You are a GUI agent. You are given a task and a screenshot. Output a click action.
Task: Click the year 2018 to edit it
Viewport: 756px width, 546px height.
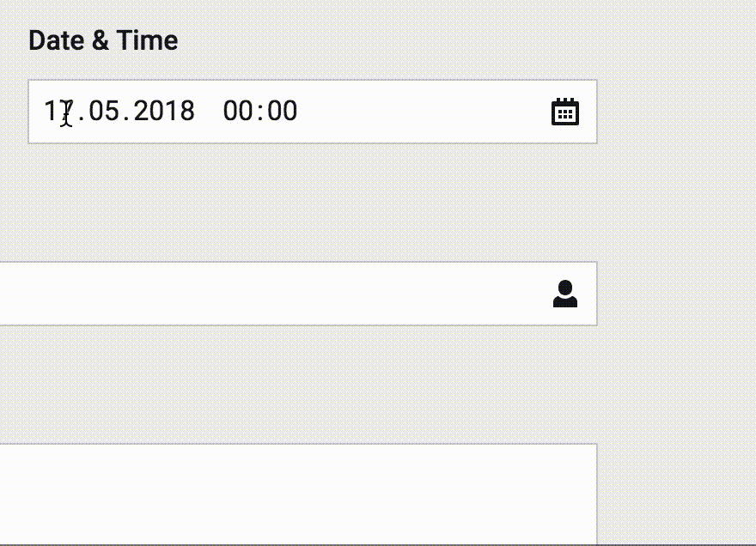click(x=166, y=111)
